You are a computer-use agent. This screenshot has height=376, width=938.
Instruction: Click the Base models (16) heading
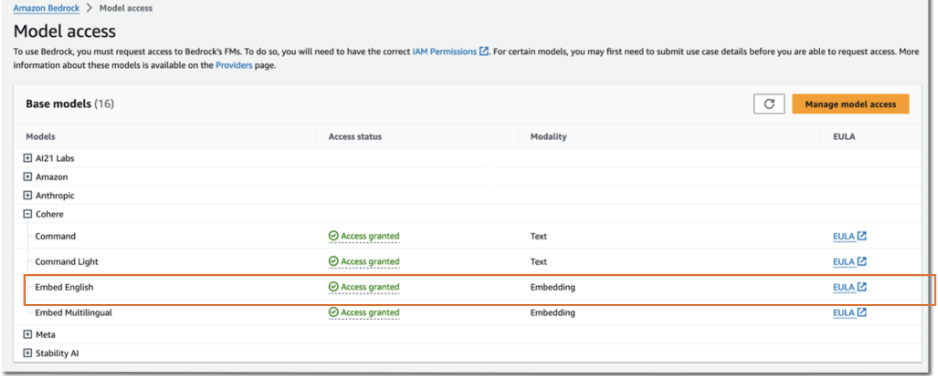click(x=70, y=104)
